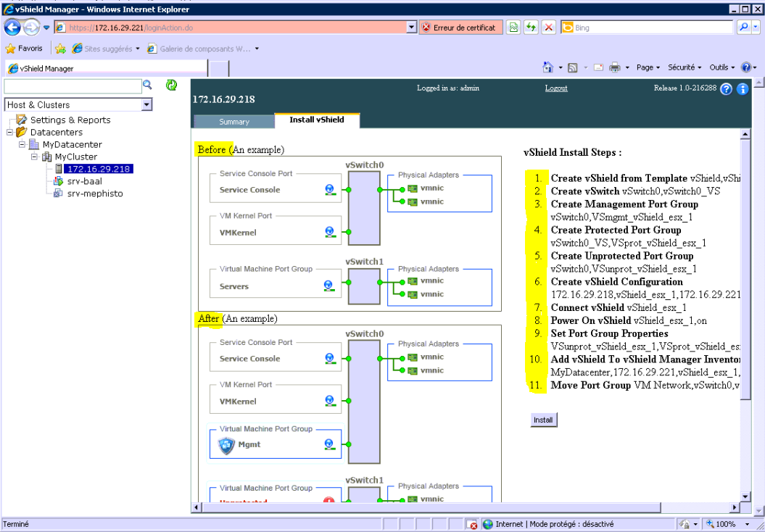Click the Logout link
Image resolution: width=765 pixels, height=532 pixels.
tap(556, 88)
